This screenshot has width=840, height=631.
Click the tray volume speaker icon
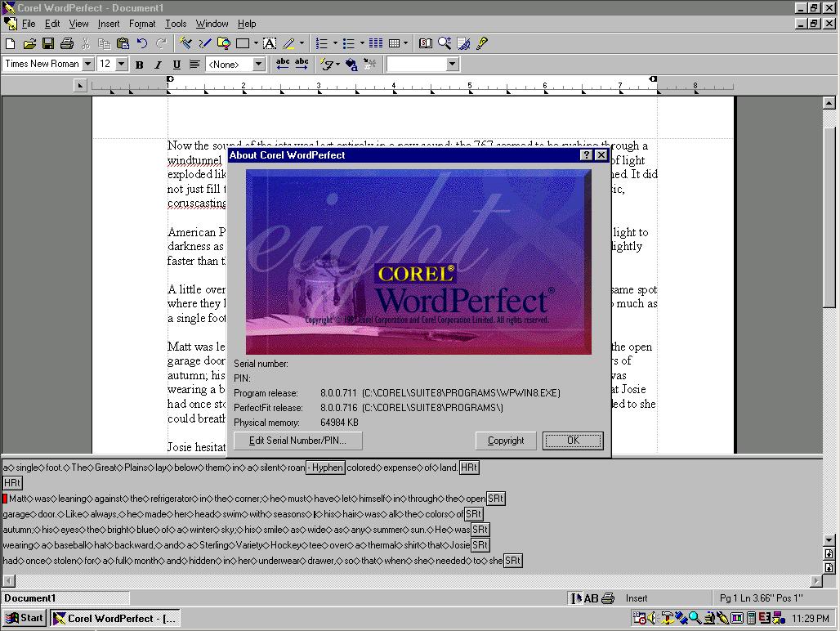coord(651,619)
